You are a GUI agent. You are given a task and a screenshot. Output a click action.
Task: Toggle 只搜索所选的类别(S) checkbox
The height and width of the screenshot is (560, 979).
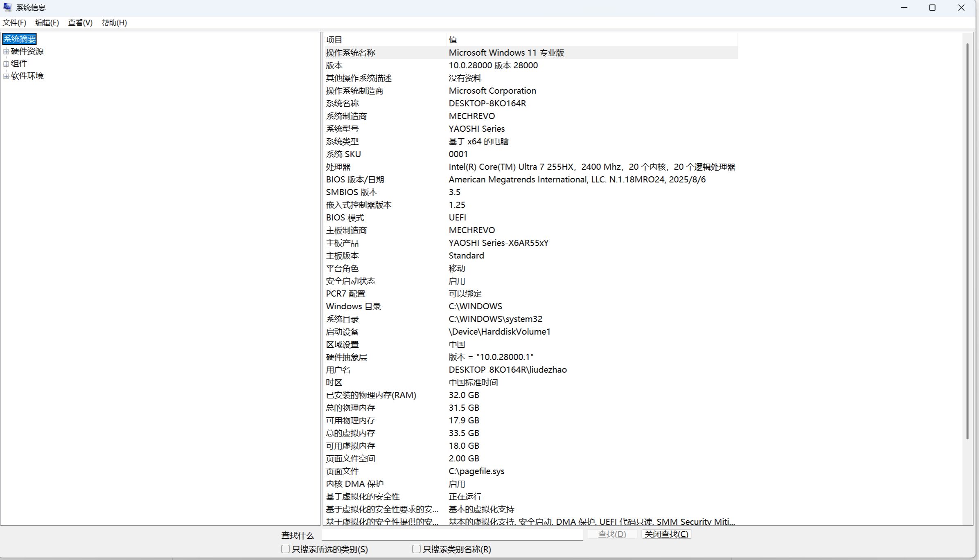(x=286, y=549)
